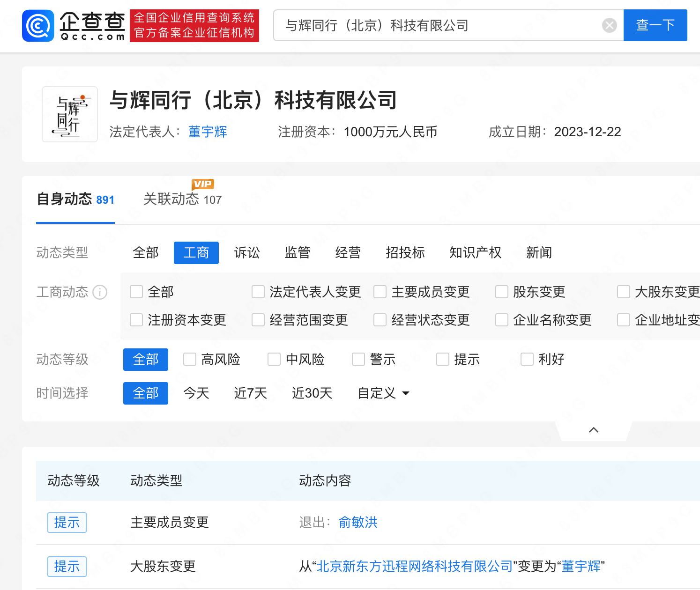Viewport: 700px width, 590px height.
Task: Toggle the 主要成员变更 checkbox
Action: (380, 292)
